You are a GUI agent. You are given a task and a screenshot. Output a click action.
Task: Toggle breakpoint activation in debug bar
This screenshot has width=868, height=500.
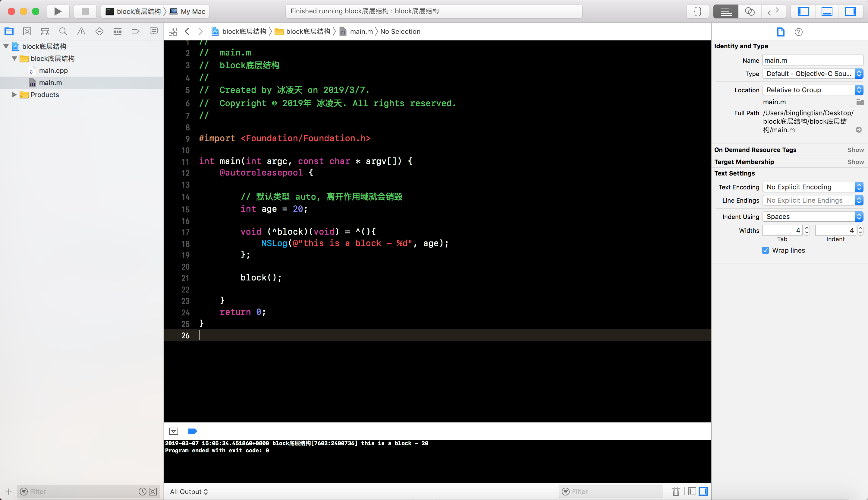pos(193,431)
